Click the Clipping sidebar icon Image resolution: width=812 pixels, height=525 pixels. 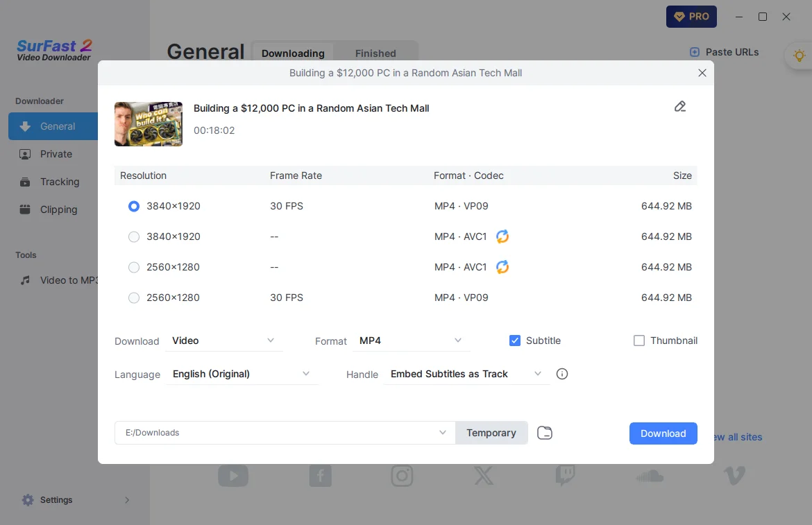point(25,209)
